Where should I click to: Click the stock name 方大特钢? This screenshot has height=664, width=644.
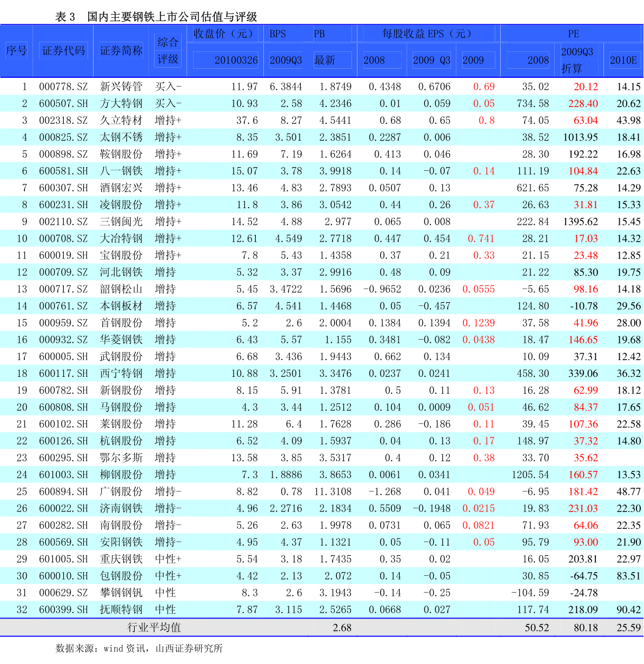pos(121,103)
